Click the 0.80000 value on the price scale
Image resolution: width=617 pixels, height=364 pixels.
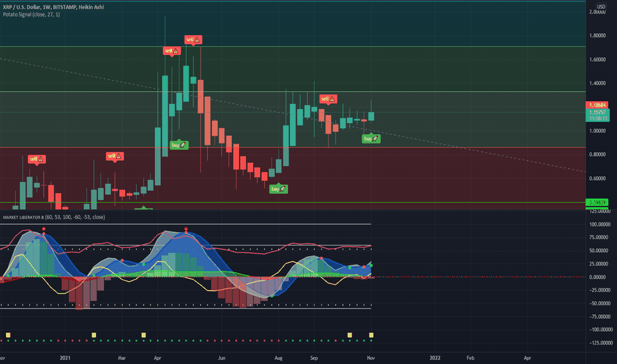point(597,155)
